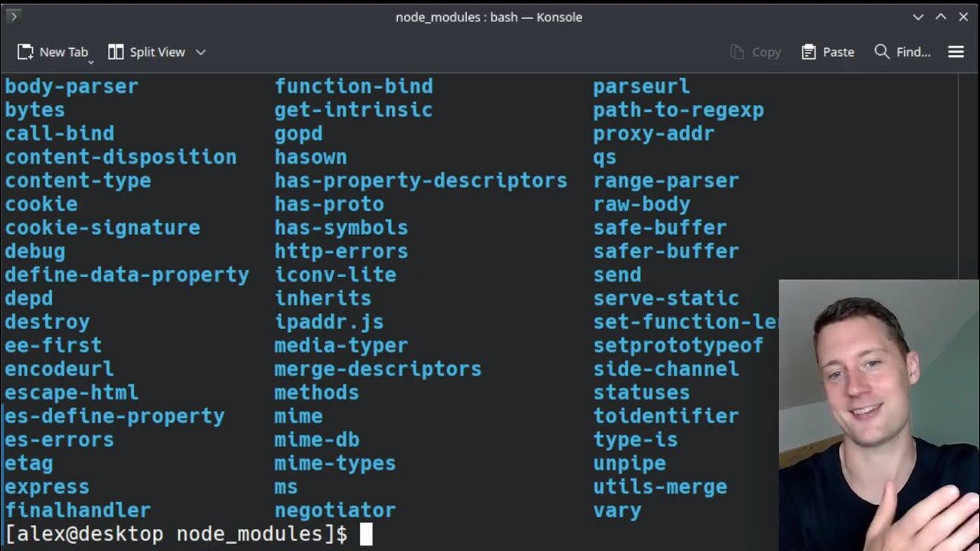Paste clipboard using the Paste button

pos(828,52)
